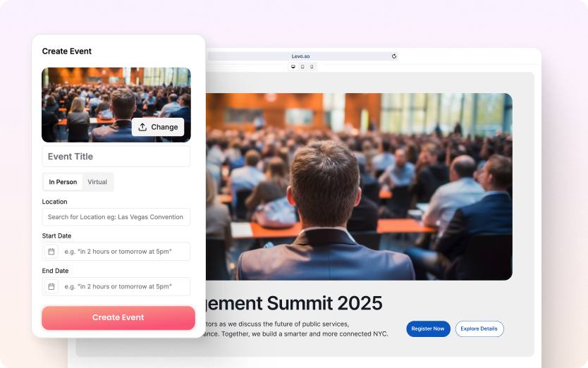
Task: Click the upload icon on Change button
Action: click(x=142, y=127)
